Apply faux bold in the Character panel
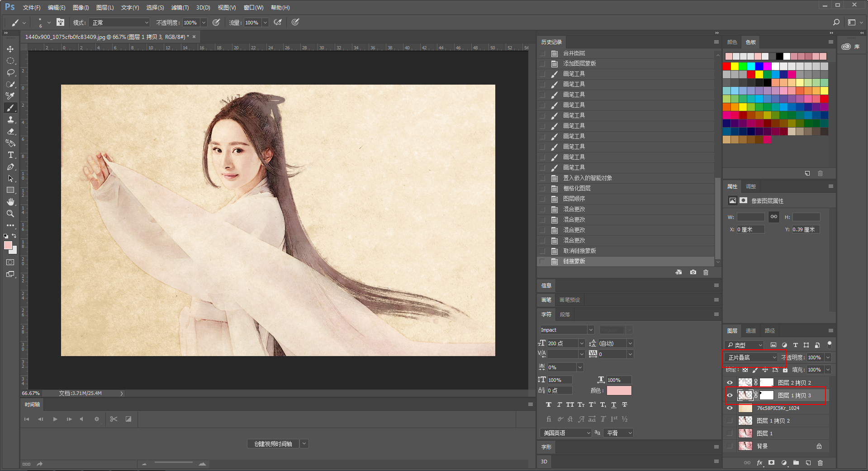Viewport: 868px width, 471px height. [x=549, y=404]
